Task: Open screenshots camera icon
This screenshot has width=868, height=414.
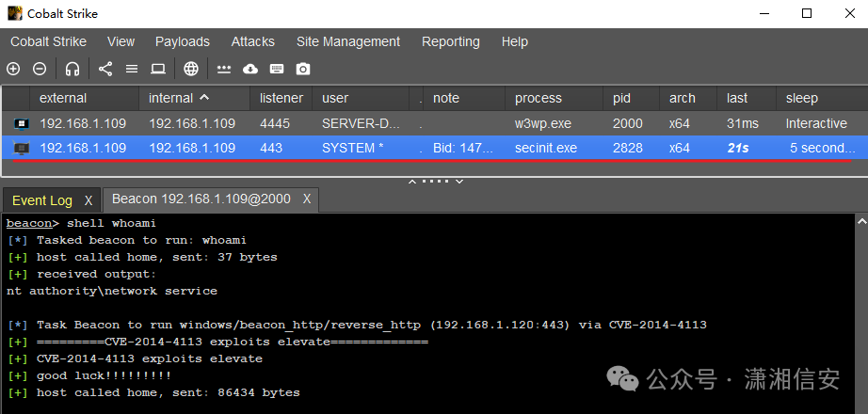Action: [x=303, y=69]
